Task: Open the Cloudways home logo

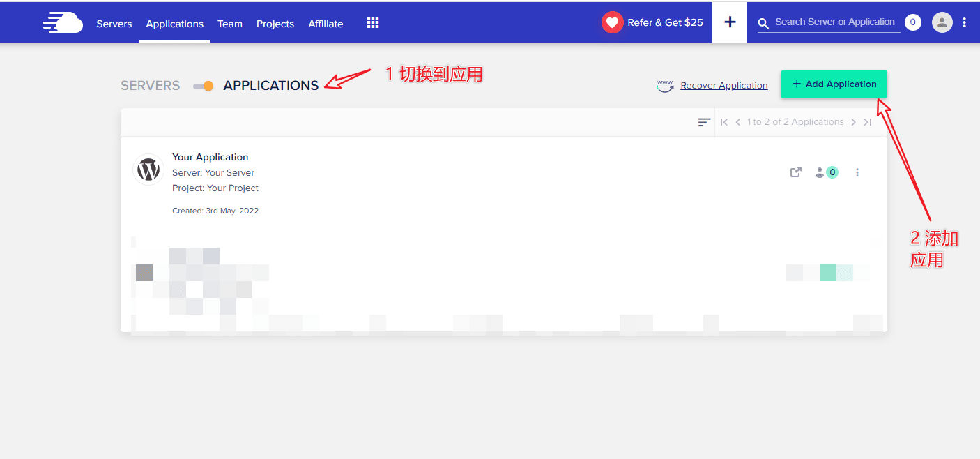Action: tap(62, 22)
